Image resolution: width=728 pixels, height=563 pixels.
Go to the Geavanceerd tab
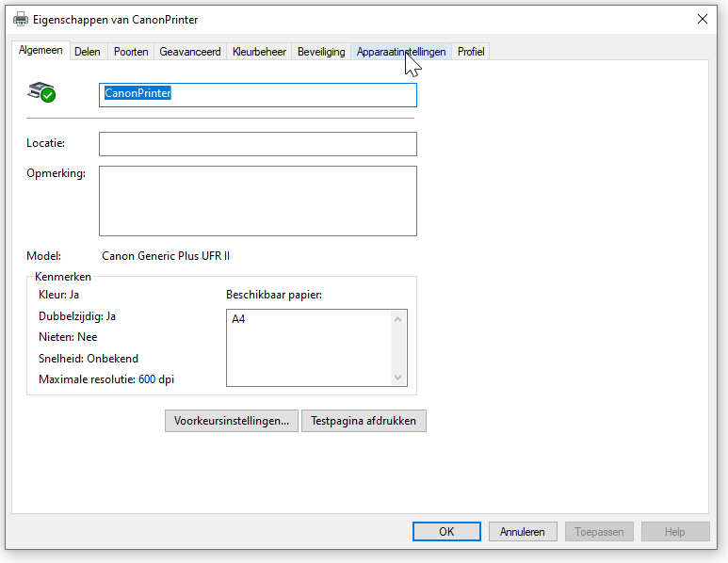190,52
